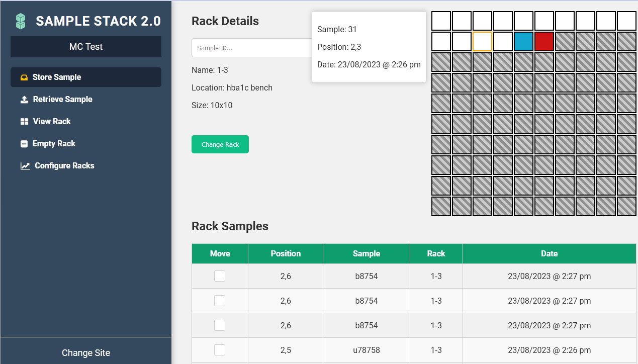Viewport: 638px width, 364px height.
Task: Click the Sample Stack cube logo
Action: 20,21
